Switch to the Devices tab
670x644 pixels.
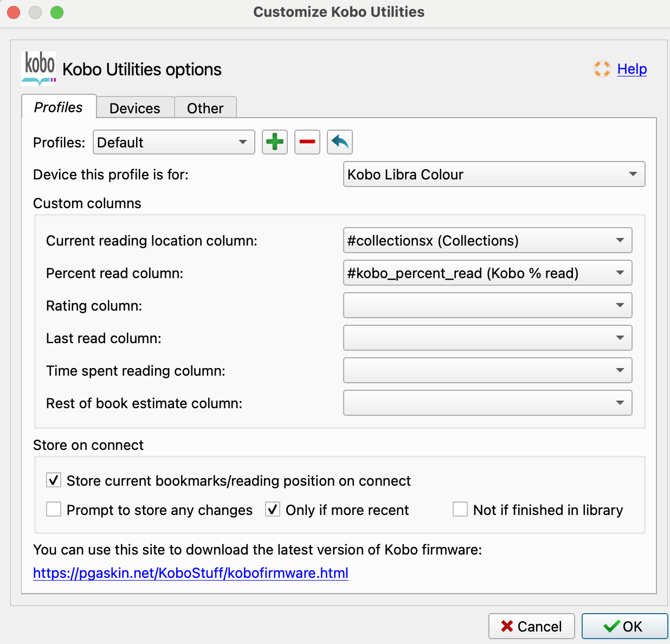pos(135,108)
